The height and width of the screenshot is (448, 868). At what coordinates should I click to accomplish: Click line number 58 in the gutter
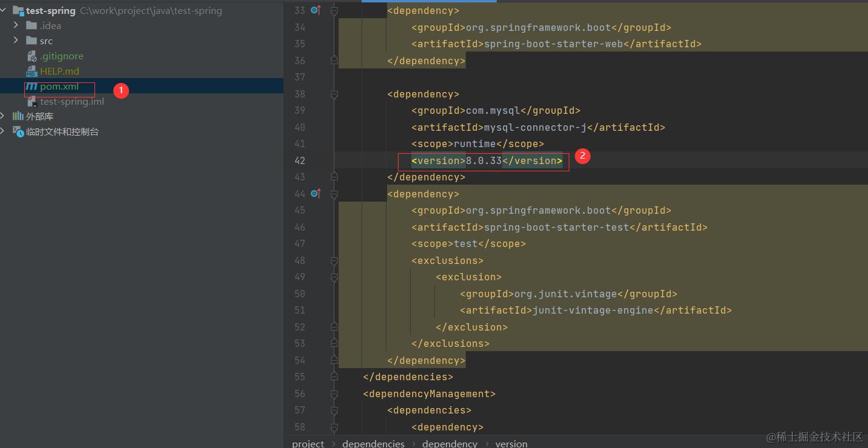[300, 427]
